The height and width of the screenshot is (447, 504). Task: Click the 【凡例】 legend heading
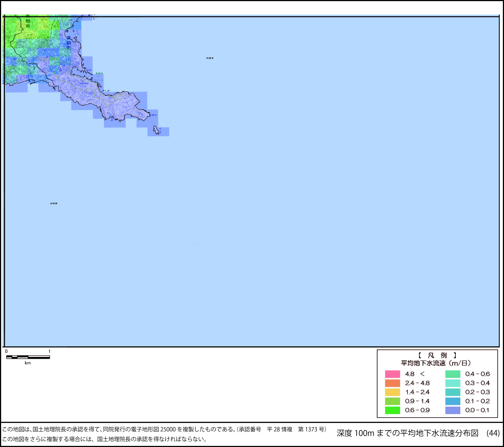[x=437, y=355]
